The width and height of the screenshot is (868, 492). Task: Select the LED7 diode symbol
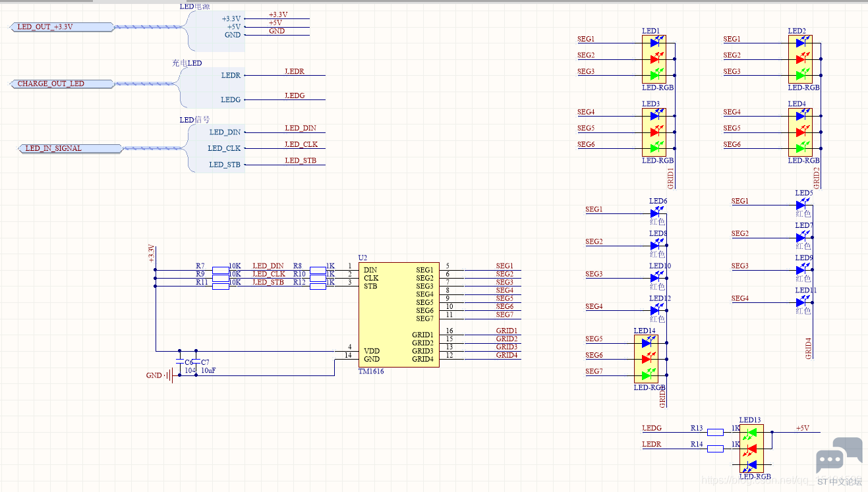click(802, 236)
